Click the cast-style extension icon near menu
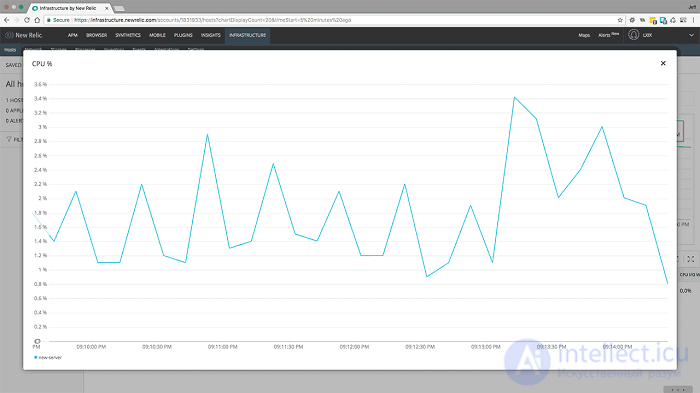Viewport: 700px width, 393px height. (683, 20)
